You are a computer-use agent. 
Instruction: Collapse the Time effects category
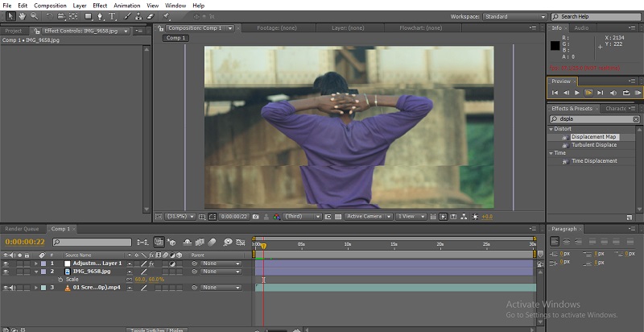(x=551, y=153)
